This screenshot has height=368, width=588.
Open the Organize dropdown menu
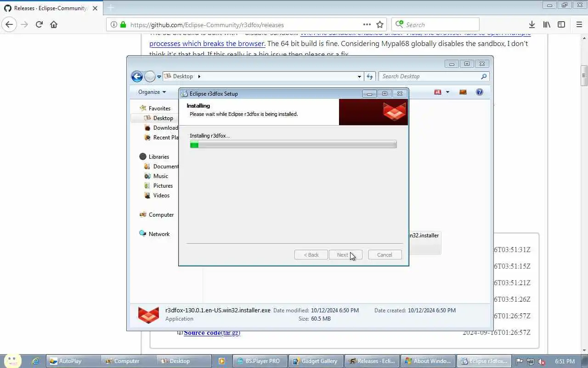pos(152,92)
